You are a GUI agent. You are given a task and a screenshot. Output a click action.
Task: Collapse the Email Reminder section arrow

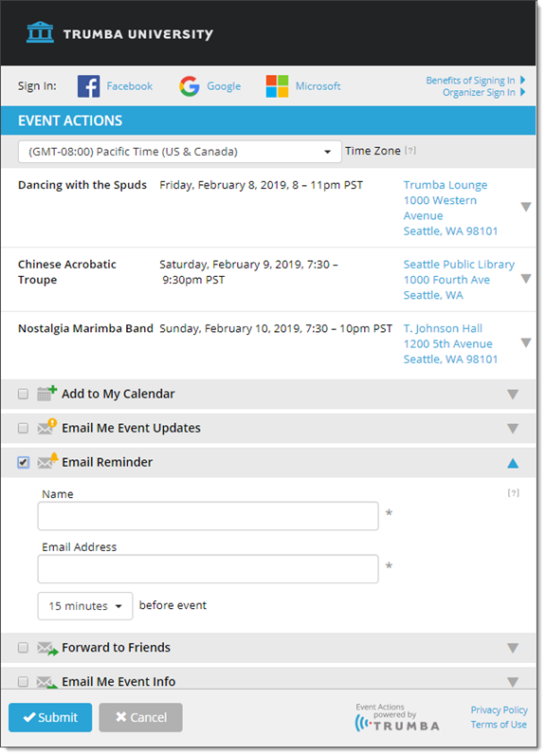pos(513,463)
